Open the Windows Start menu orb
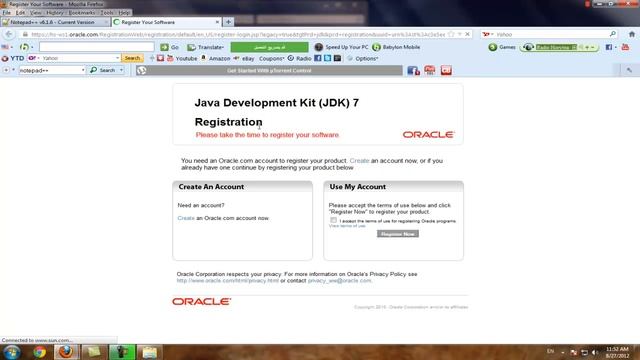This screenshot has height=360, width=640. tap(11, 352)
